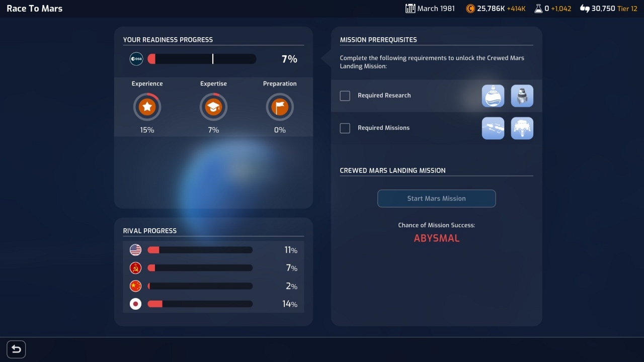Click the thumbs reputation icon

point(585,9)
